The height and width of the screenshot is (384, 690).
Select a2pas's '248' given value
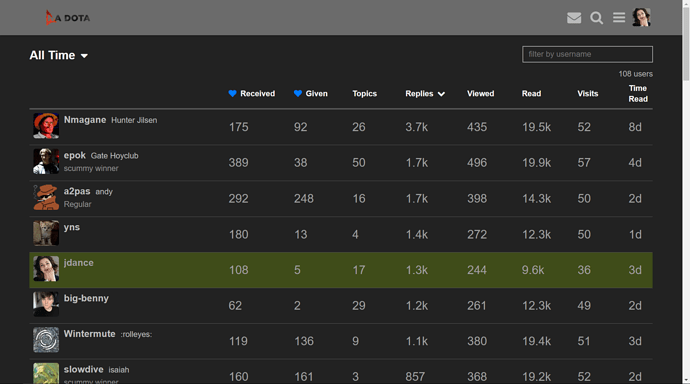(304, 199)
